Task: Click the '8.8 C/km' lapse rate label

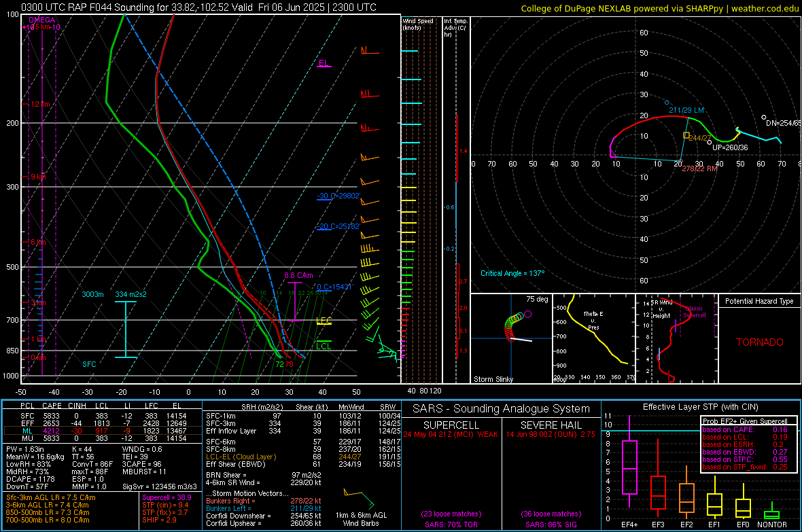Action: 298,275
